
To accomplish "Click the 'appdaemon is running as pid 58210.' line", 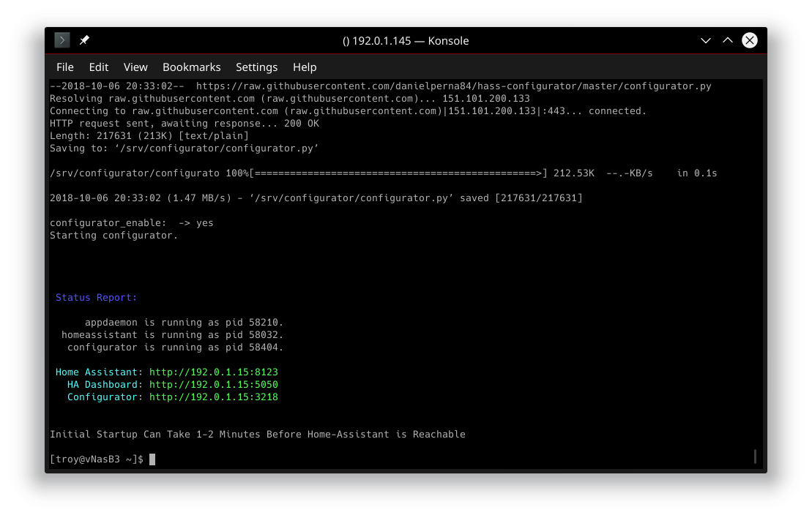I will click(x=184, y=323).
